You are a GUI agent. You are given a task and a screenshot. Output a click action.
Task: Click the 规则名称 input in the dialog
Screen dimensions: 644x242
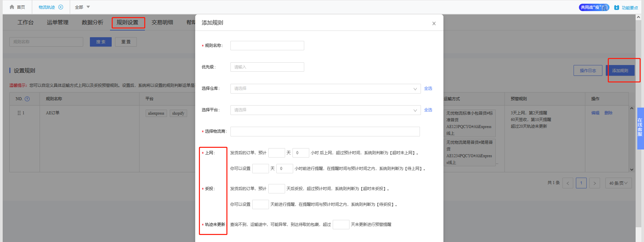267,46
